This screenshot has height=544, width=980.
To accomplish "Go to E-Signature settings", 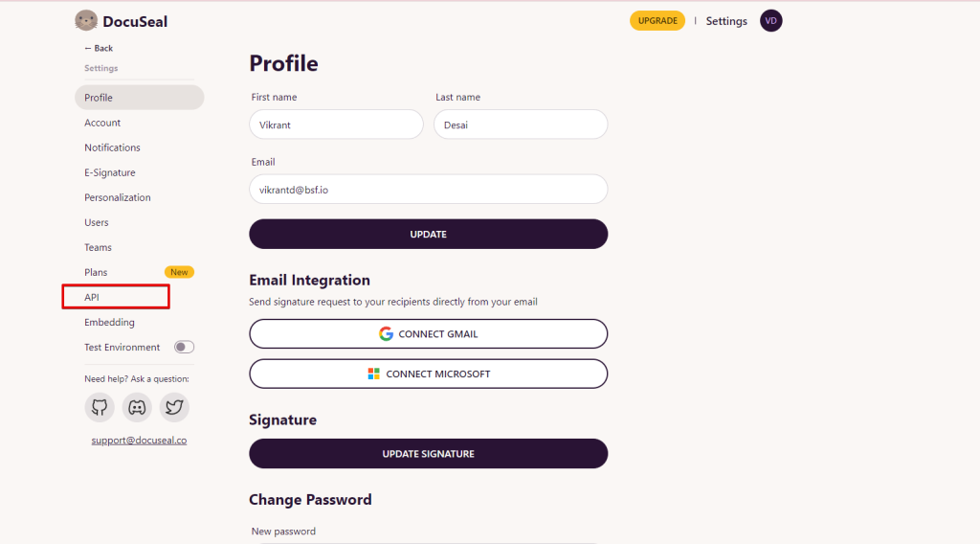I will (110, 172).
